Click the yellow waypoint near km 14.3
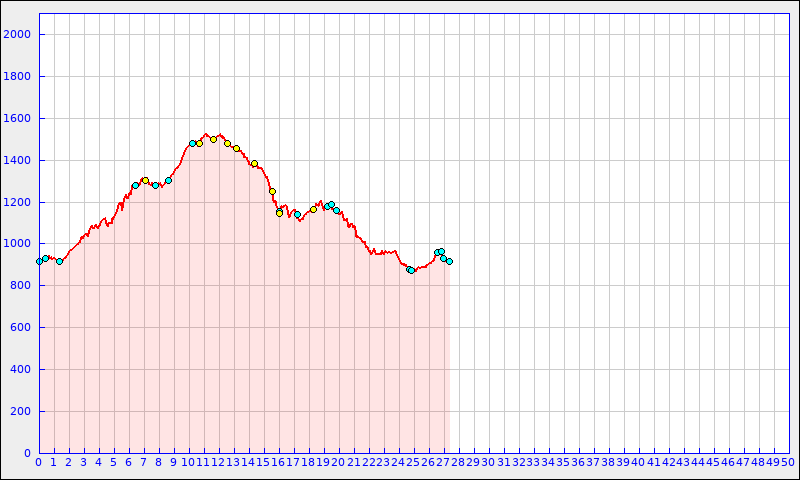Viewport: 800px width, 480px height. [254, 163]
